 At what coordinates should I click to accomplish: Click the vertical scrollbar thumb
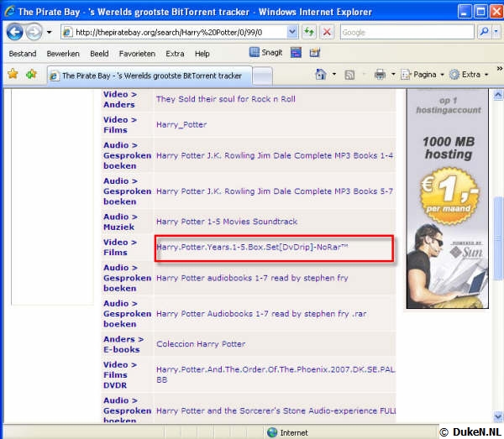[x=498, y=239]
